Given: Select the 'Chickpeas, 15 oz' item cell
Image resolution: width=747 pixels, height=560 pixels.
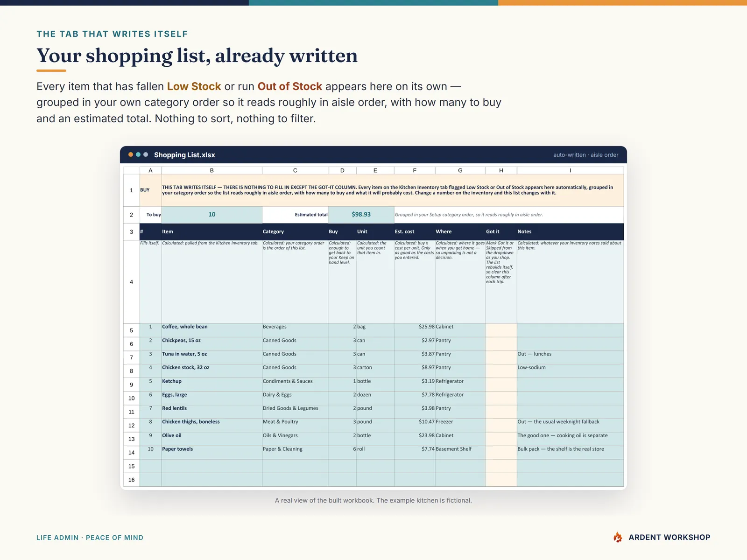Looking at the screenshot, I should tap(212, 344).
